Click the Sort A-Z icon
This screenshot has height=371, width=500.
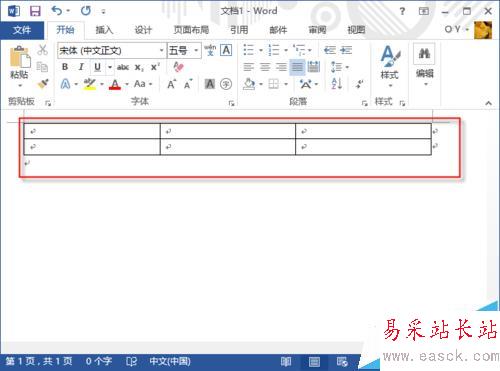[337, 84]
